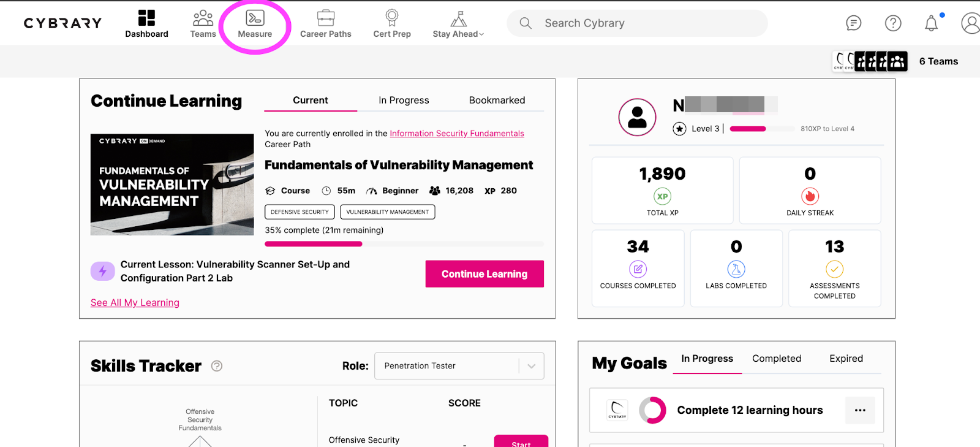The width and height of the screenshot is (980, 447).
Task: Click the goal progress ring
Action: (652, 410)
